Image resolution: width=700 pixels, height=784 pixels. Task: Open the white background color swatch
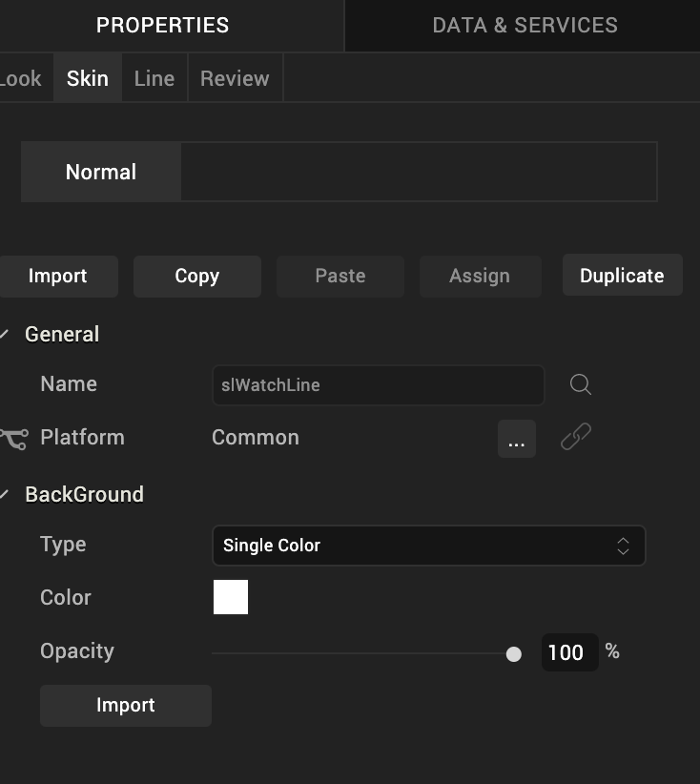click(231, 597)
